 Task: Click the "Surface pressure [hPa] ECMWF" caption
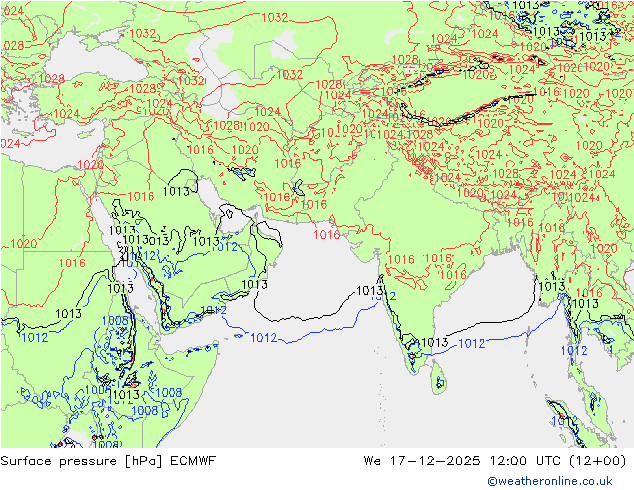[108, 461]
